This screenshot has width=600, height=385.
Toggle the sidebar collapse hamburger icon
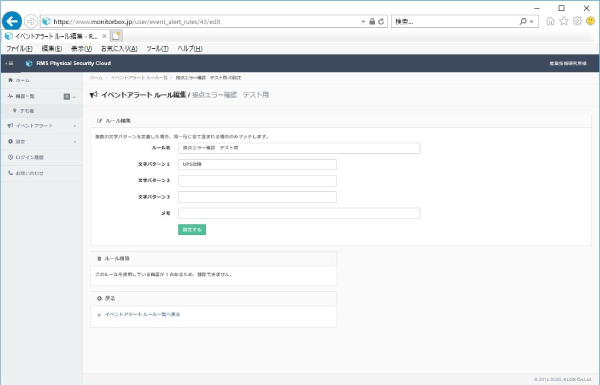click(x=10, y=64)
